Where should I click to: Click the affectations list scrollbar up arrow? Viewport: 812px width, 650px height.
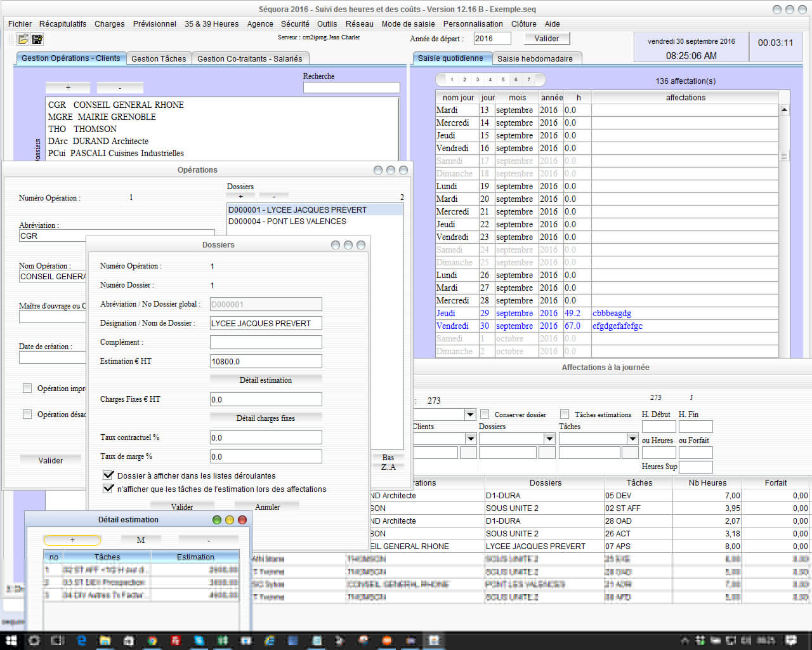pyautogui.click(x=784, y=110)
